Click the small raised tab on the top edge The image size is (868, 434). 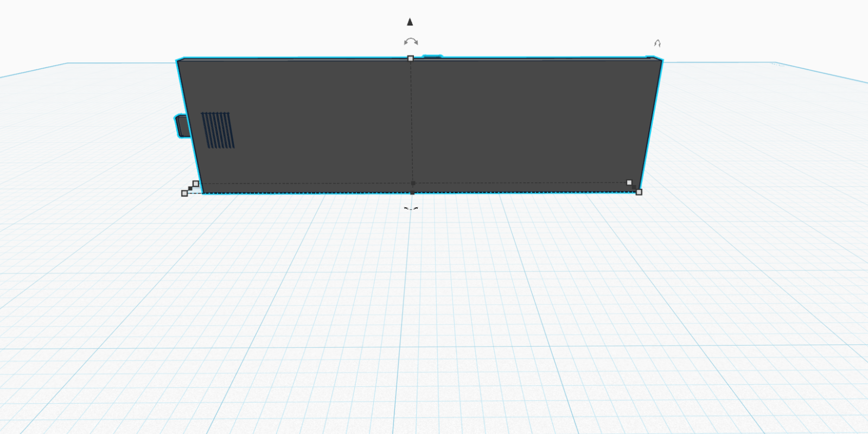click(432, 56)
